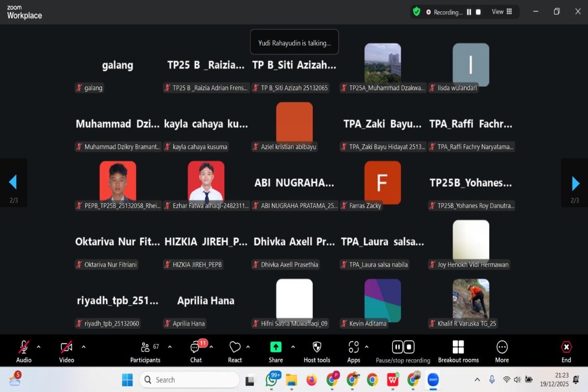The image size is (588, 392).
Task: Click the More options ellipsis icon
Action: pos(502,347)
